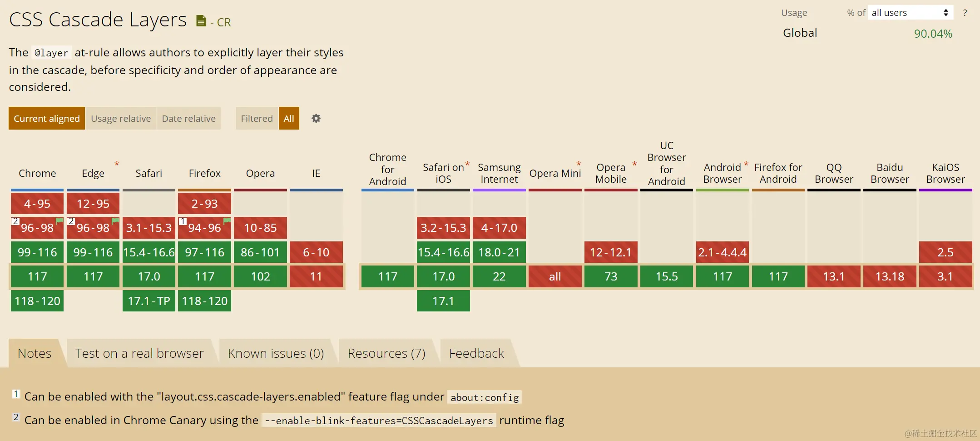Click the question mark help icon
Viewport: 980px width, 441px height.
point(965,13)
